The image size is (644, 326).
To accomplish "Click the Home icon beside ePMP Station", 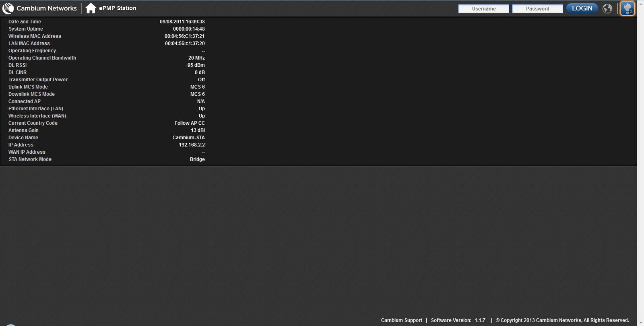I will [91, 8].
